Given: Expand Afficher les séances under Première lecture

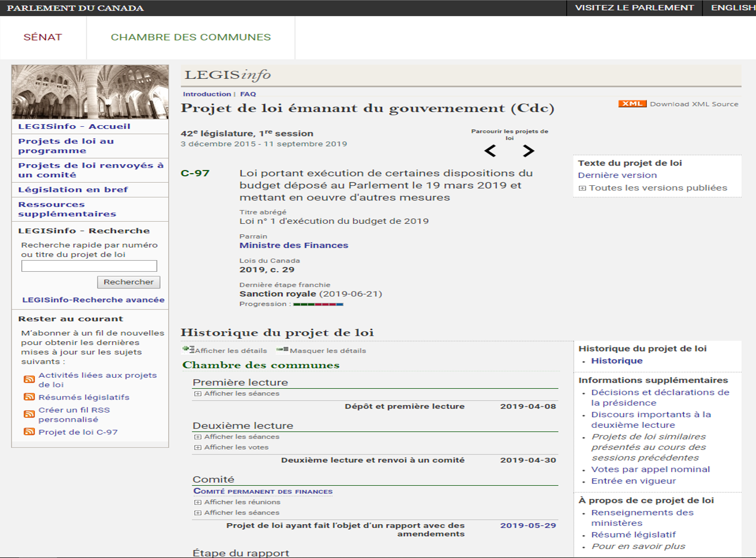Looking at the screenshot, I should [x=198, y=394].
